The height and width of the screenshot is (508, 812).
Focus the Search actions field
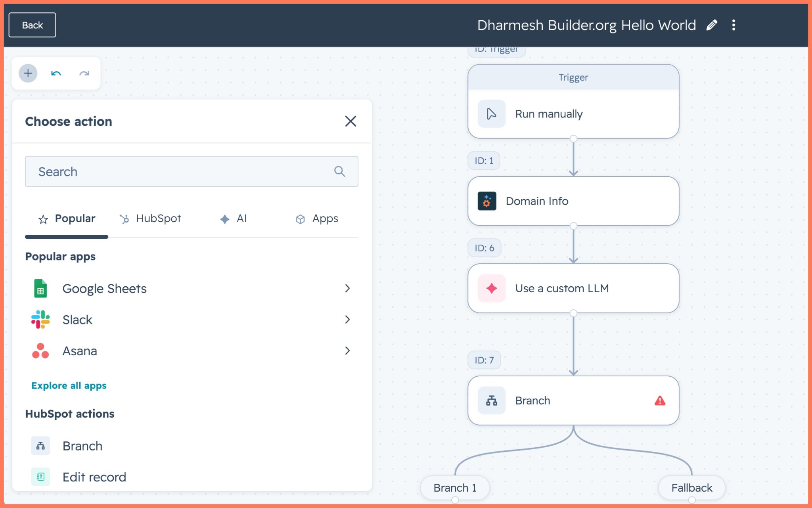click(192, 171)
